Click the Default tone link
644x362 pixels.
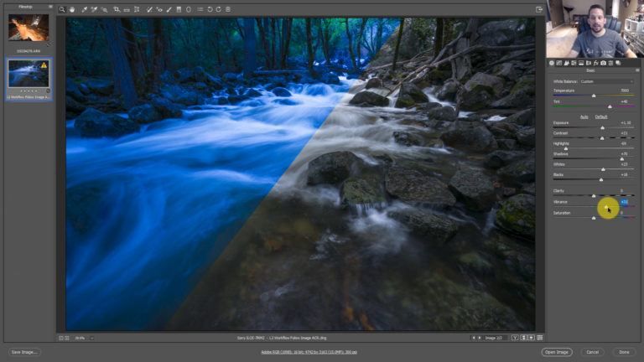click(x=601, y=117)
